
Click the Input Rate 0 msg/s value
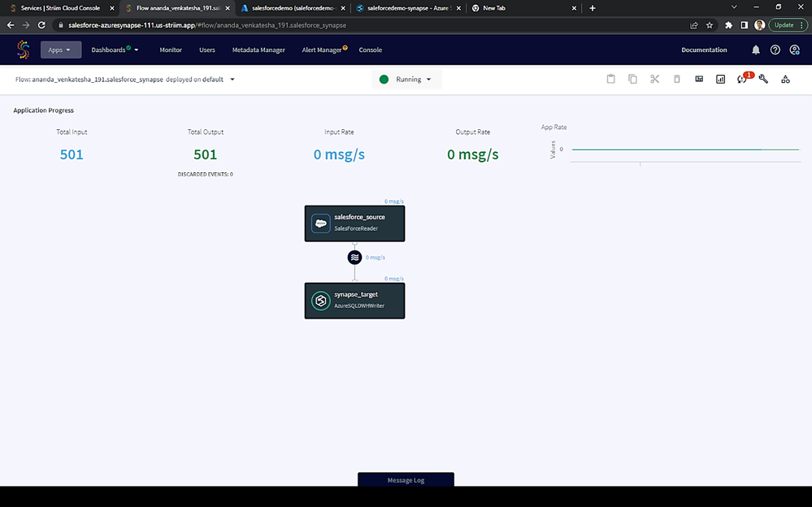tap(339, 154)
